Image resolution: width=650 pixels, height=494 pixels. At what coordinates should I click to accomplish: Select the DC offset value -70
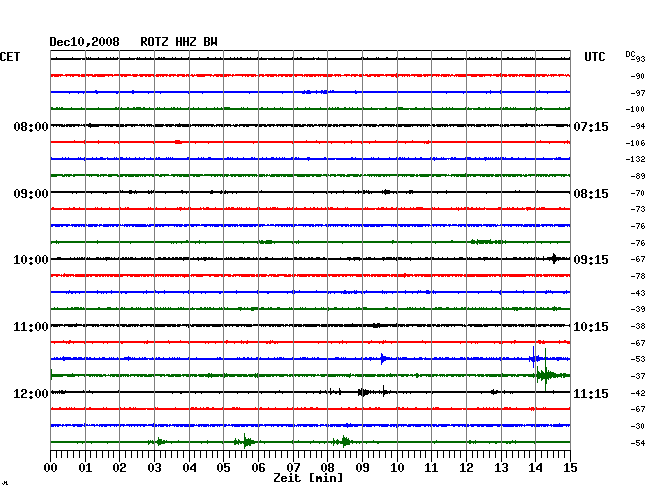(638, 193)
